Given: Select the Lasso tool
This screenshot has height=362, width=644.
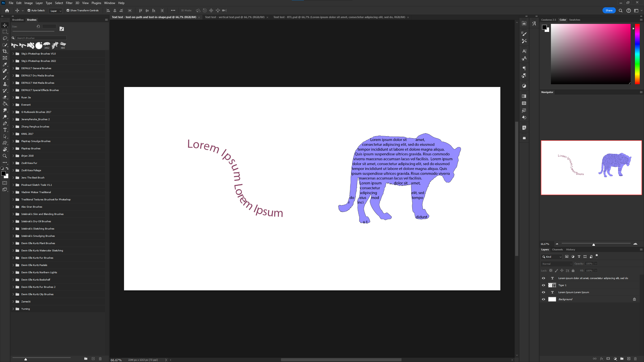Looking at the screenshot, I should pyautogui.click(x=5, y=38).
